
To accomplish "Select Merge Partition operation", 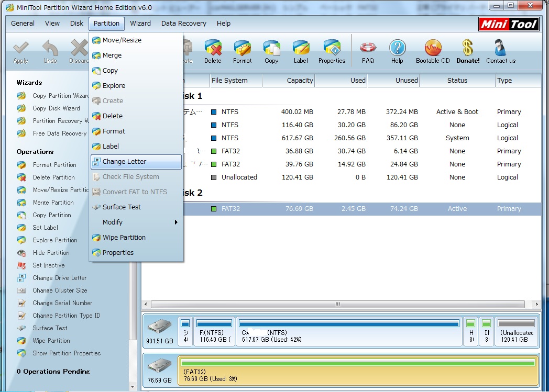I will [53, 203].
